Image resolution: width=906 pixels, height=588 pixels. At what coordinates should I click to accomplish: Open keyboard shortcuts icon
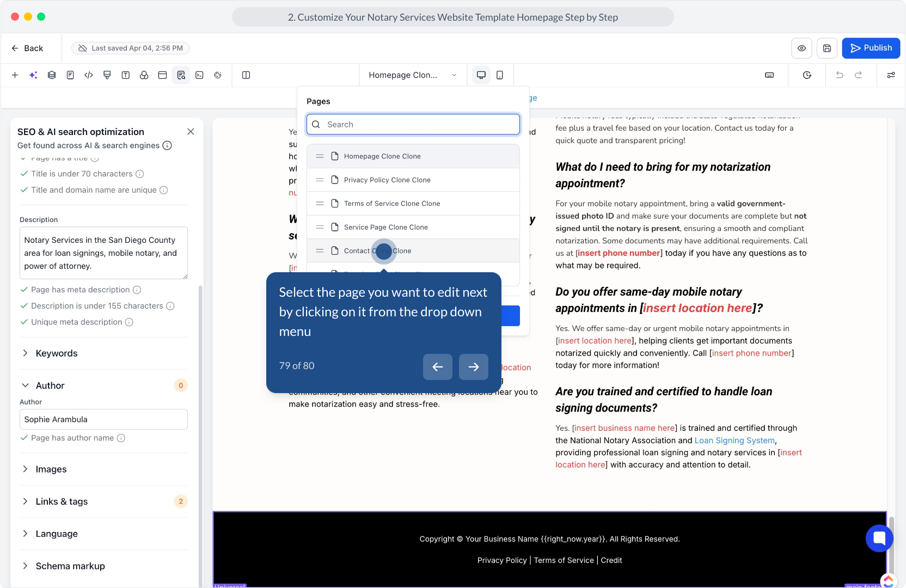point(769,75)
